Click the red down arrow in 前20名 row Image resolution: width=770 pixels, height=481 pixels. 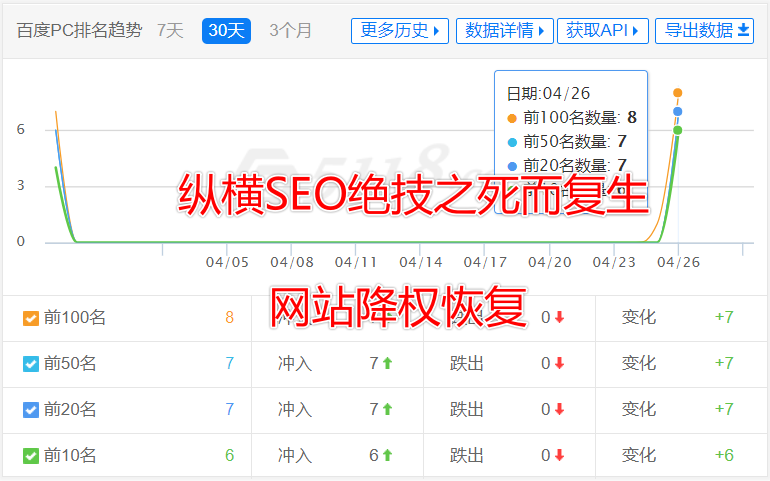pyautogui.click(x=560, y=410)
